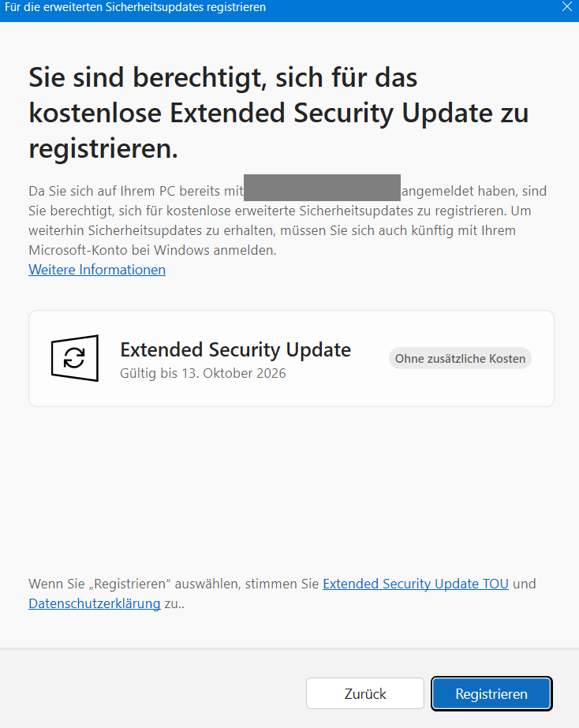Click the Ohne zusätzliche Kosten badge
579x728 pixels.
pos(460,358)
